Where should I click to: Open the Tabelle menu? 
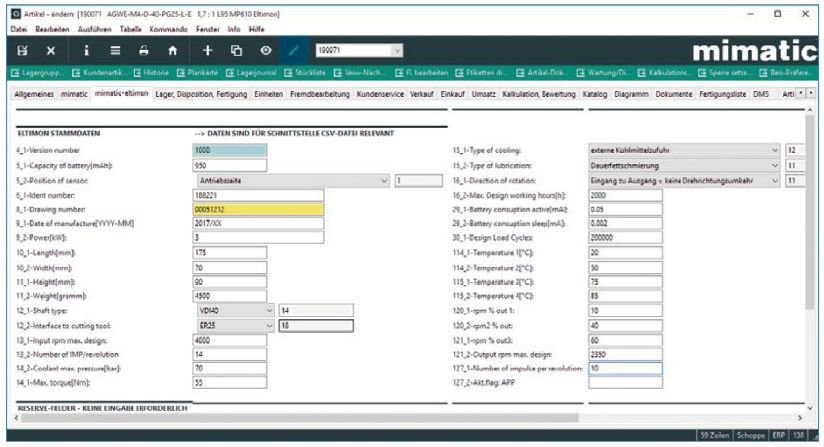(130, 29)
